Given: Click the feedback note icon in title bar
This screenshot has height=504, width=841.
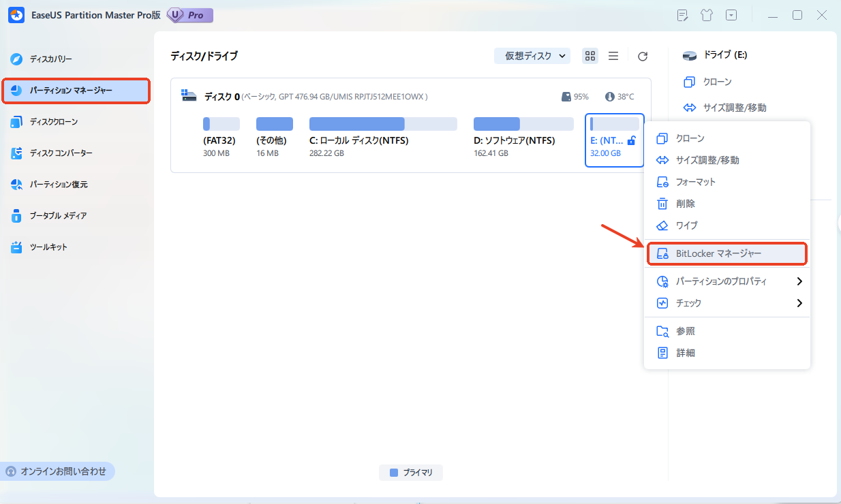Looking at the screenshot, I should (682, 14).
